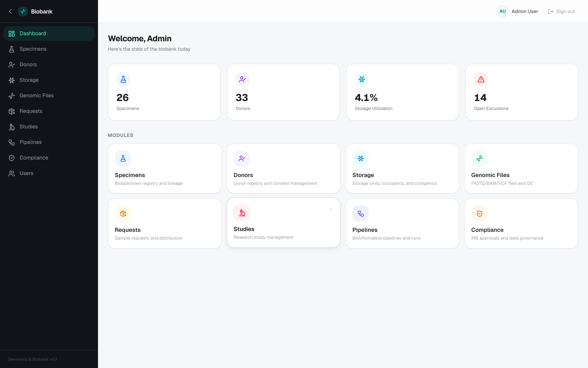Click the Donors person icon in sidebar
This screenshot has width=588, height=368.
[11, 64]
